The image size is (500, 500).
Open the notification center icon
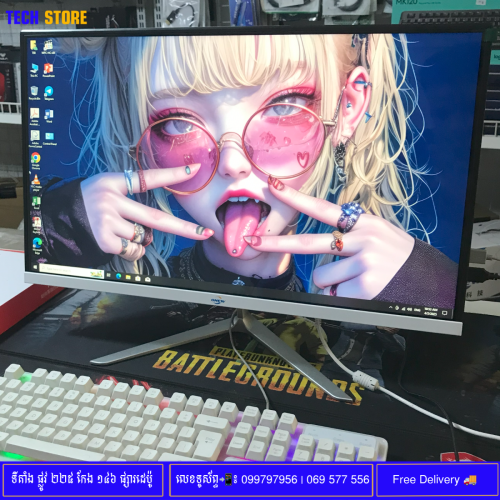(x=445, y=313)
